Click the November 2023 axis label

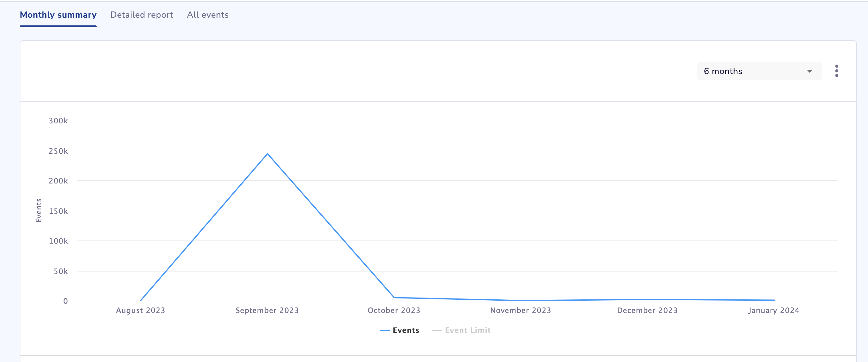(520, 311)
